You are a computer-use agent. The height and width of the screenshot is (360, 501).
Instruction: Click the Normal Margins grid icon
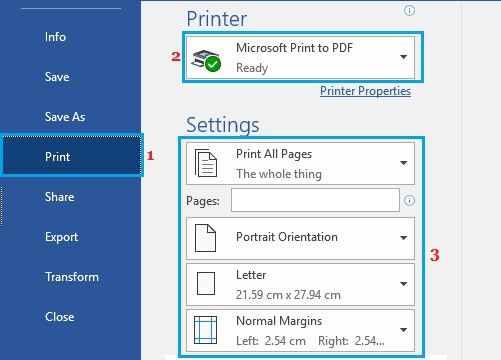[206, 330]
